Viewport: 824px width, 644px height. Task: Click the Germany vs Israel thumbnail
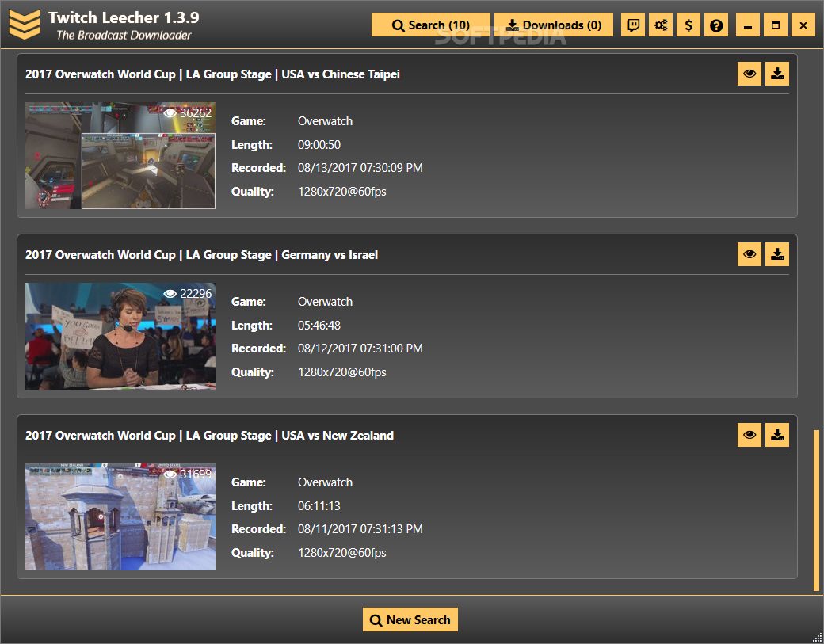point(120,337)
